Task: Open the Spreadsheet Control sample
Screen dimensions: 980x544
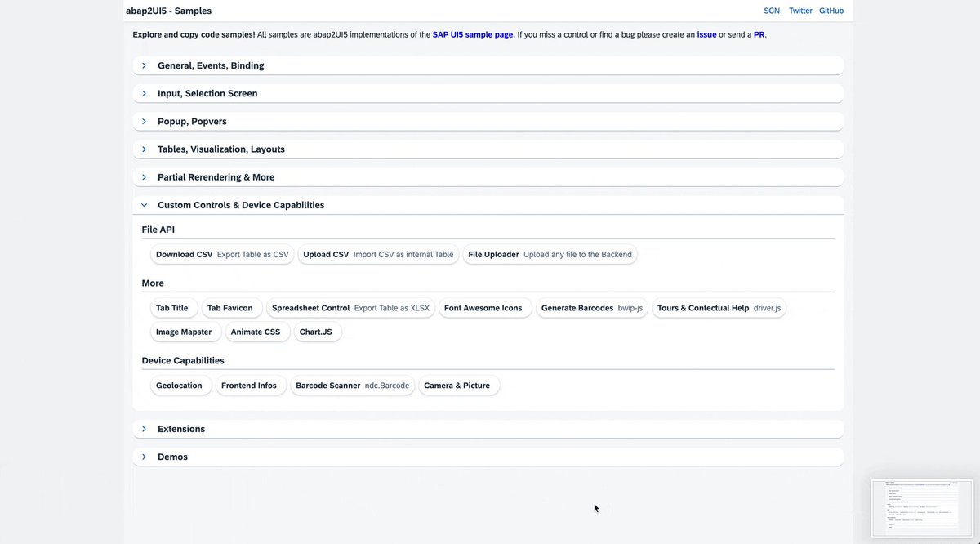Action: [350, 308]
